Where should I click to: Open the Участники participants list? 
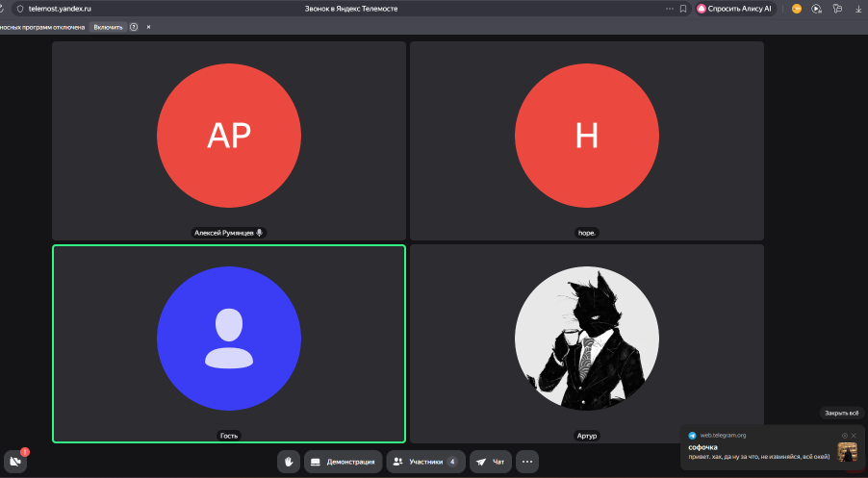pos(426,462)
